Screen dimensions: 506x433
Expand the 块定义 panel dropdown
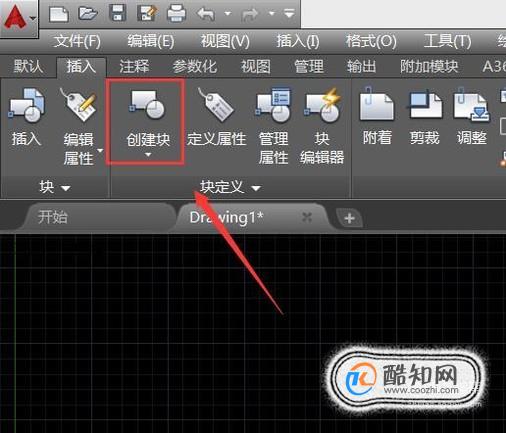[x=256, y=188]
